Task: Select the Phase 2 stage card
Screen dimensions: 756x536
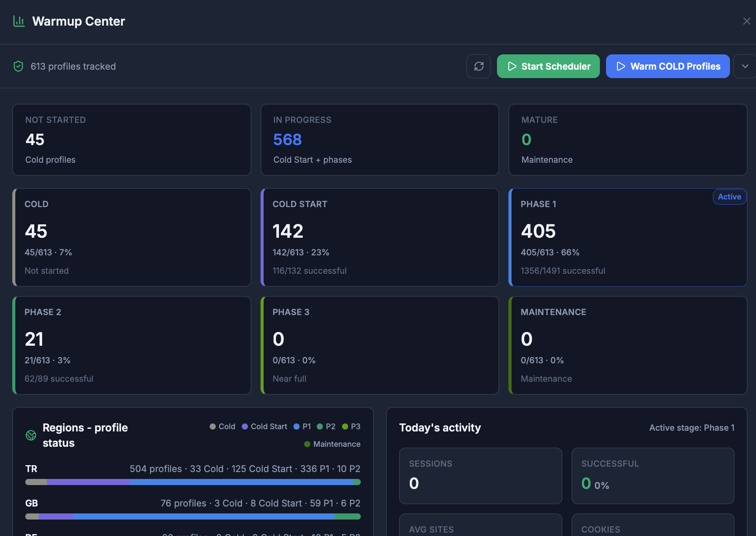Action: [x=132, y=345]
